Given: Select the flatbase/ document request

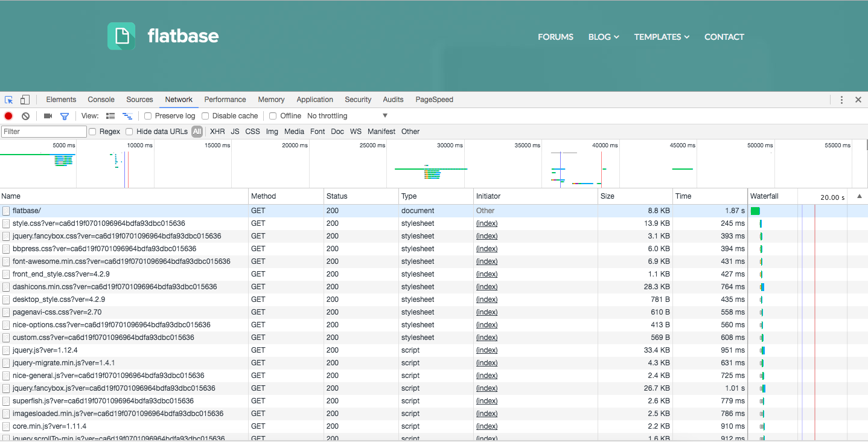Looking at the screenshot, I should [434, 211].
